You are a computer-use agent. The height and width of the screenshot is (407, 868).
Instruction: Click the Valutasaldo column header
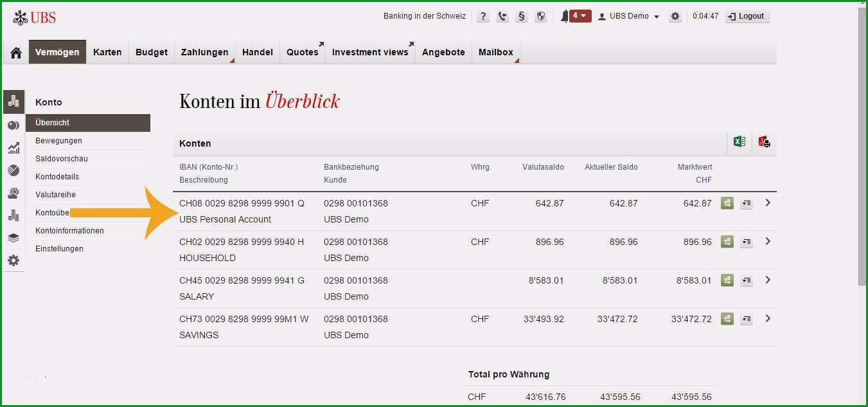543,167
